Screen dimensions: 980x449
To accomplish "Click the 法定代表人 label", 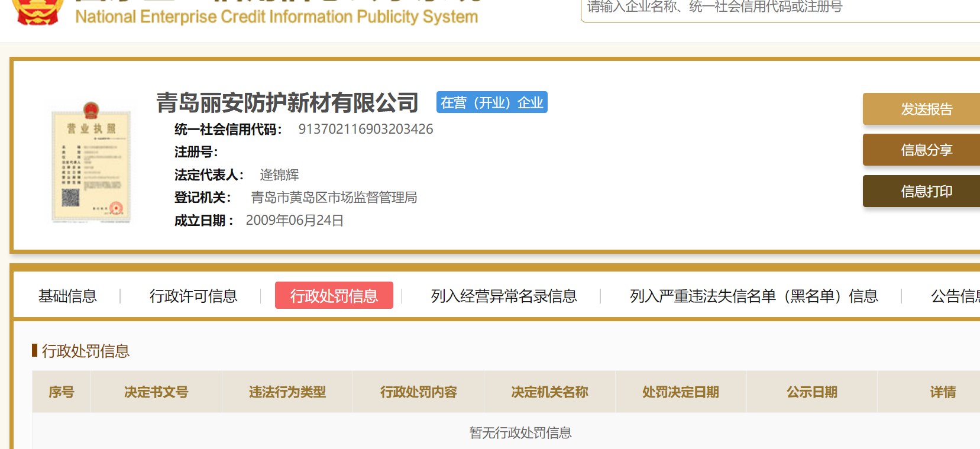I will point(209,175).
